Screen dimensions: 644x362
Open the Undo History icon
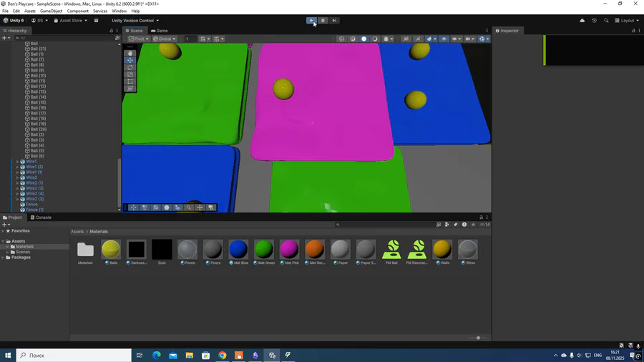point(595,21)
